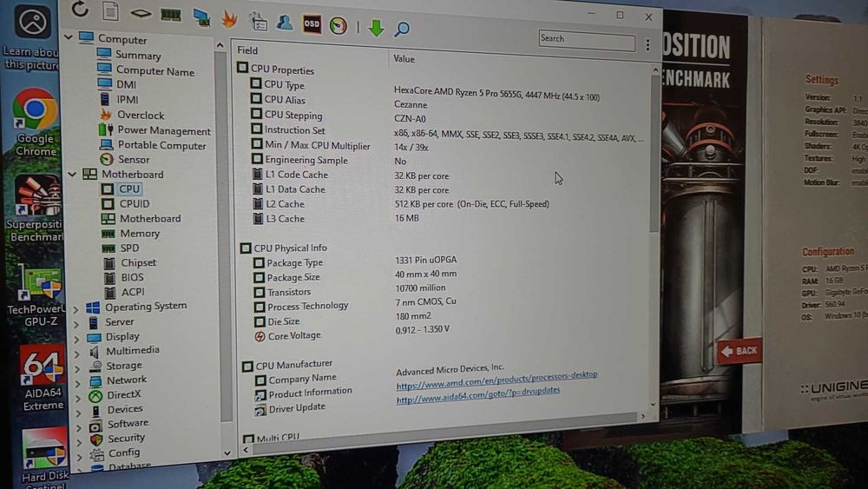868x489 pixels.
Task: Select the SPD tree item
Action: (129, 248)
